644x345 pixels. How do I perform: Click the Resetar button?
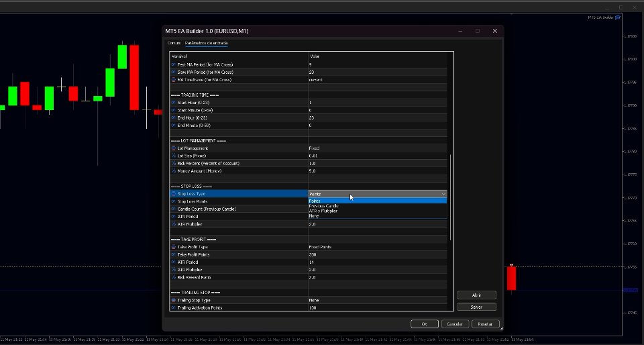click(485, 324)
